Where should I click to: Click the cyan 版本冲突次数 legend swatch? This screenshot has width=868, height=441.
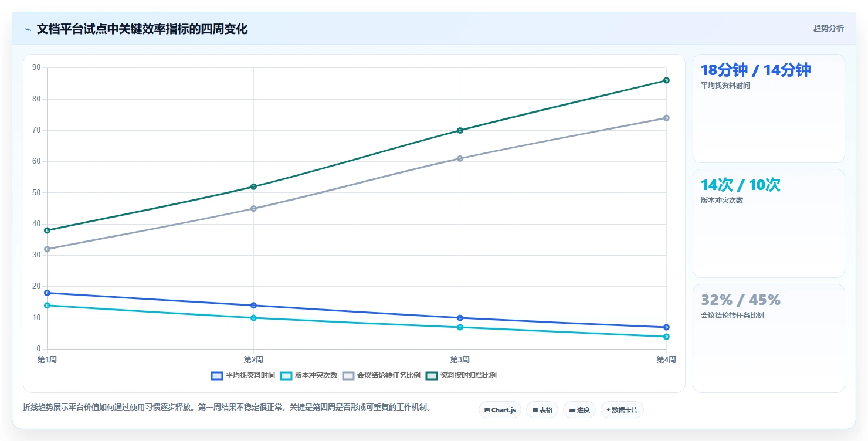tap(286, 375)
